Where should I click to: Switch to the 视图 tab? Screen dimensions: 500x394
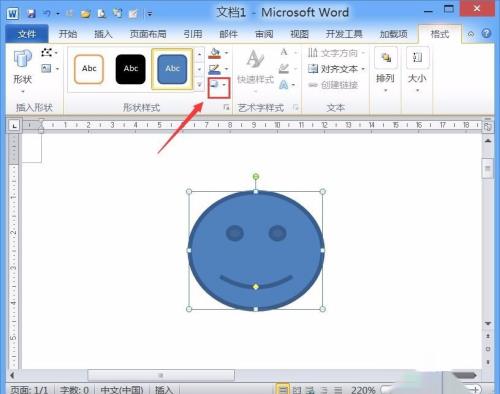click(299, 34)
